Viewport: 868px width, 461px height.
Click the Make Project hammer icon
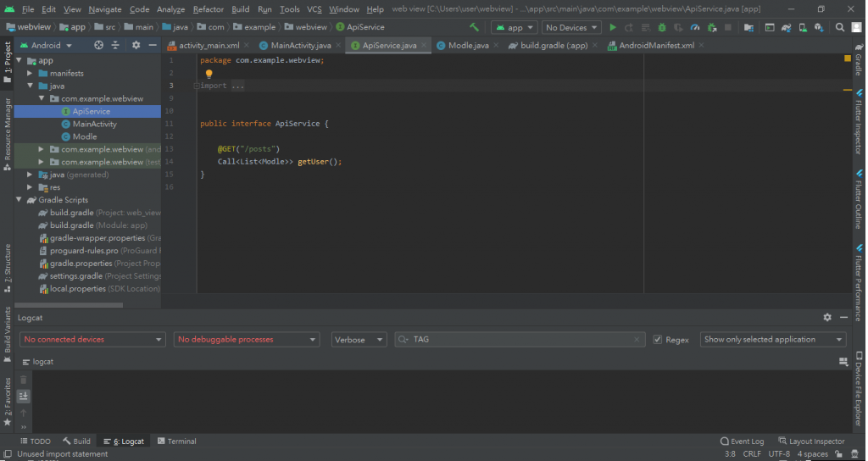pyautogui.click(x=474, y=26)
